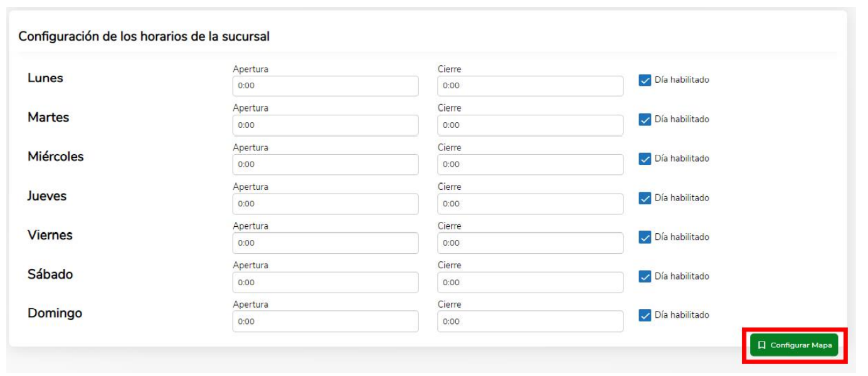Select the Sábado Cierre time field
Screen dimensions: 868x376
tap(531, 282)
